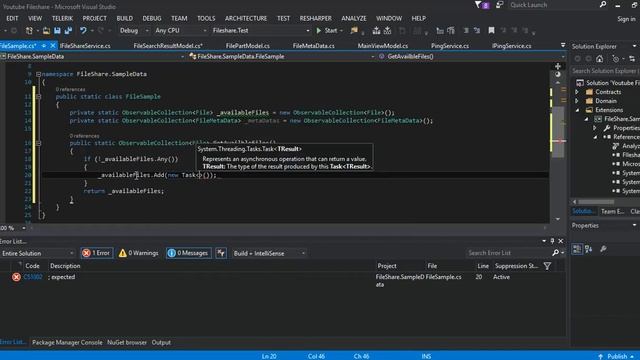Undo the last edit

click(83, 31)
